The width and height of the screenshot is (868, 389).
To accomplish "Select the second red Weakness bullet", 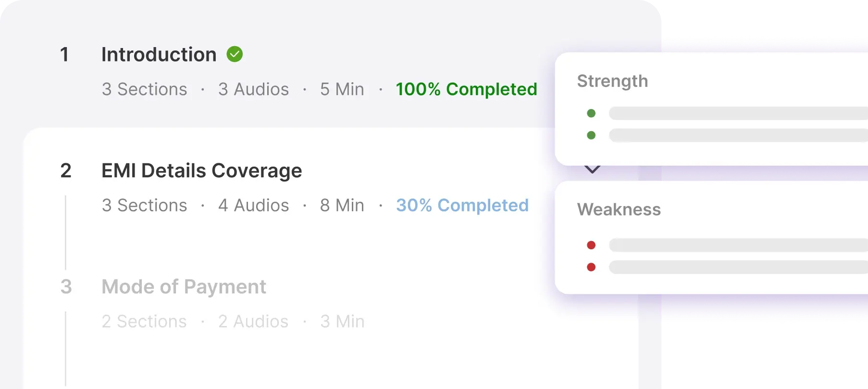I will 591,267.
